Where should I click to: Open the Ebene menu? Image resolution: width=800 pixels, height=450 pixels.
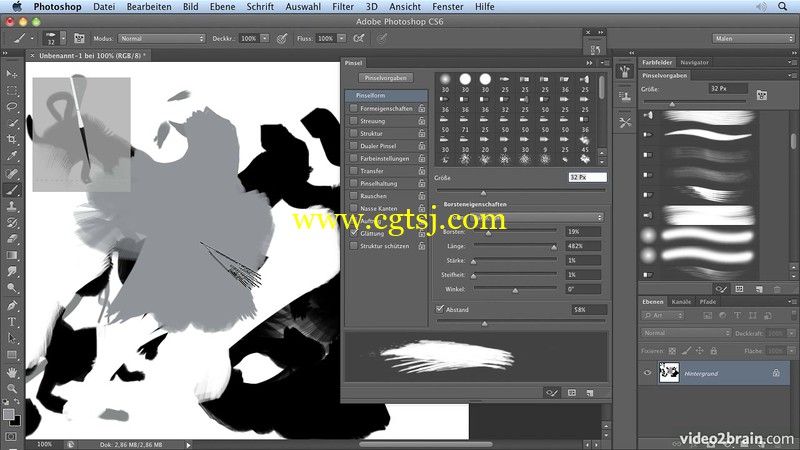point(222,7)
